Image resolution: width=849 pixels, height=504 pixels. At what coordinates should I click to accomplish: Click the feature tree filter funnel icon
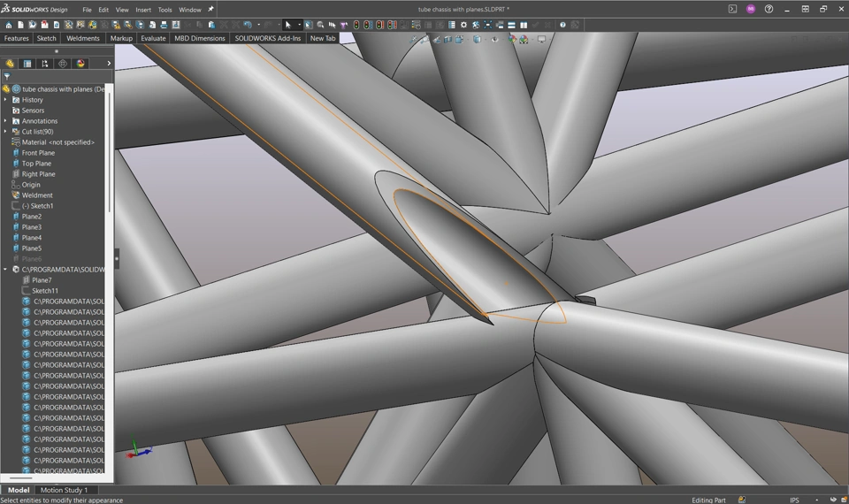7,77
